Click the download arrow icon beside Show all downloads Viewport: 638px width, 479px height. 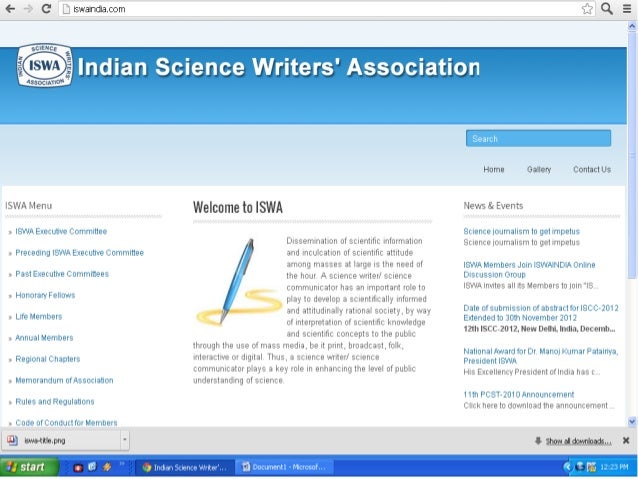[538, 440]
